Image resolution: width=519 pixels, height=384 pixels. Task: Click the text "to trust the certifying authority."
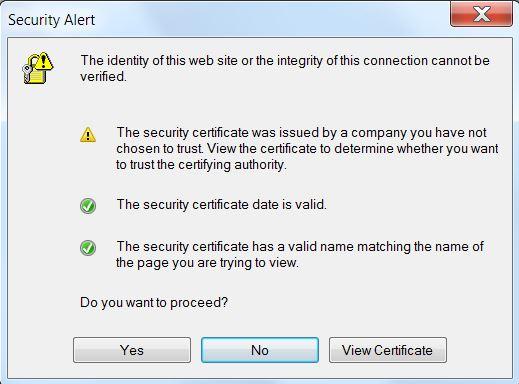201,165
